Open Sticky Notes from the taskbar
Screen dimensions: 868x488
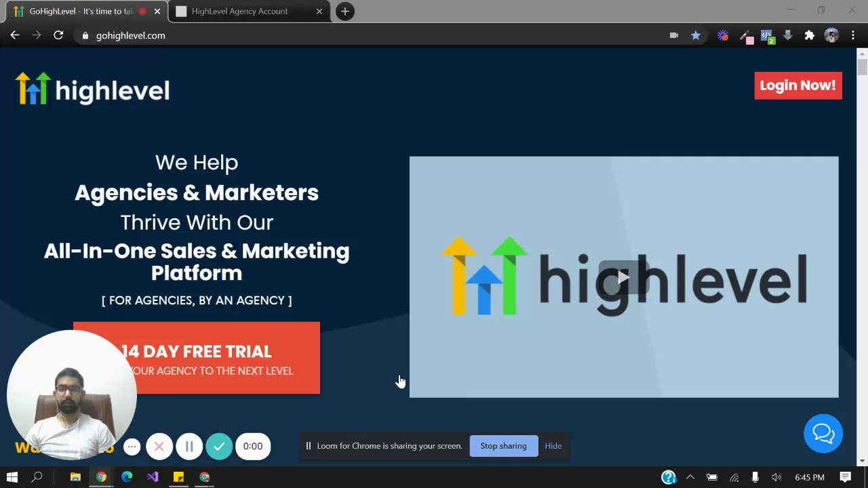pyautogui.click(x=178, y=477)
